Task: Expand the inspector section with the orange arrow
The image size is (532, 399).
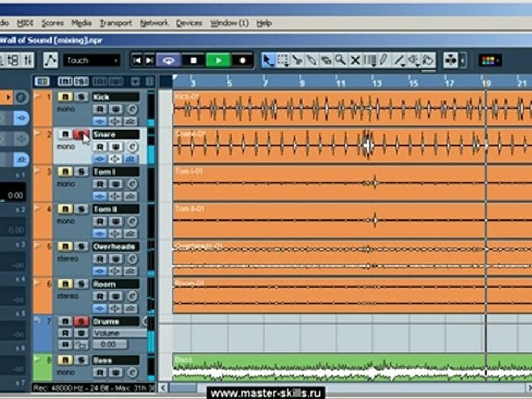Action: click(7, 98)
